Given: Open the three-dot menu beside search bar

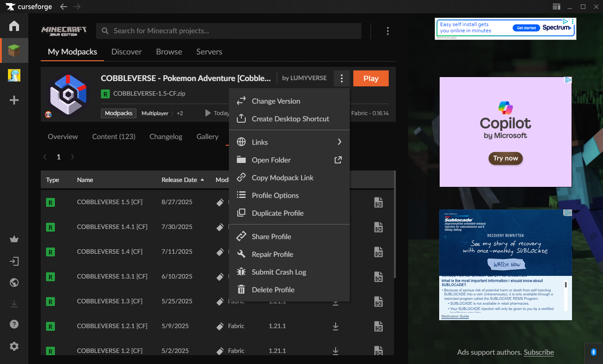Looking at the screenshot, I should coord(387,31).
